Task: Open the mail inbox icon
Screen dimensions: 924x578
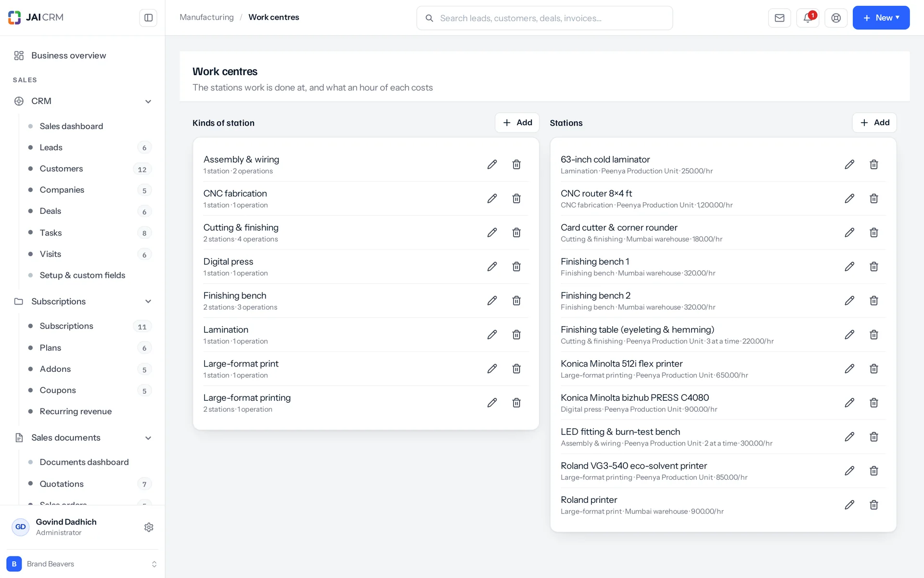Action: [780, 18]
